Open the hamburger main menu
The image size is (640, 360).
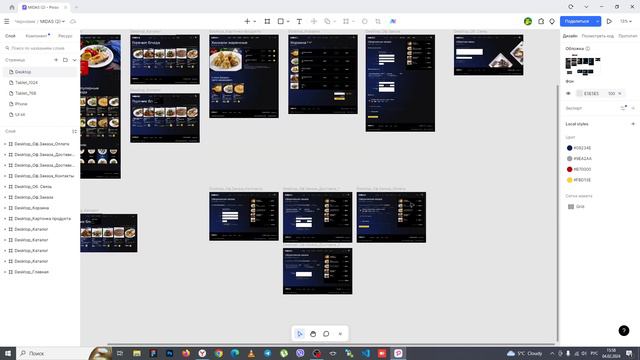(x=7, y=21)
